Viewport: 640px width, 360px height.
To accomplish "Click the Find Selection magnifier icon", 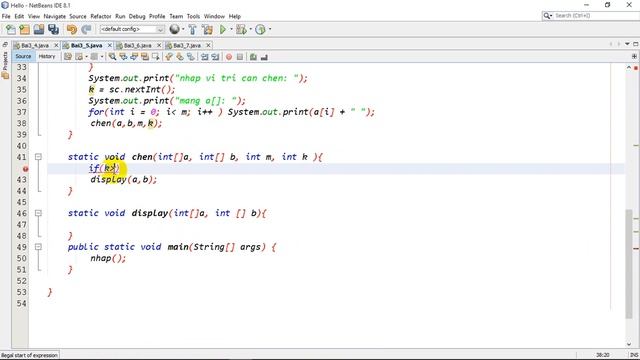I will click(x=112, y=57).
